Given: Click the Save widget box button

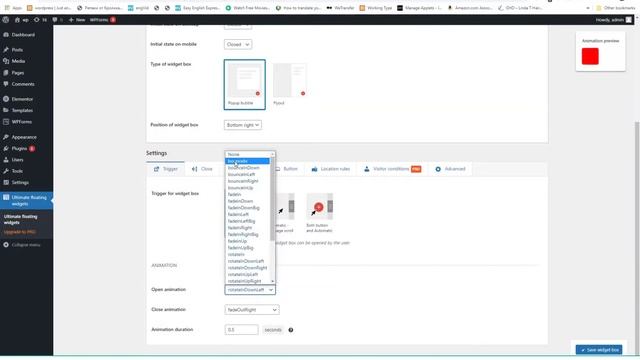Looking at the screenshot, I should point(599,350).
